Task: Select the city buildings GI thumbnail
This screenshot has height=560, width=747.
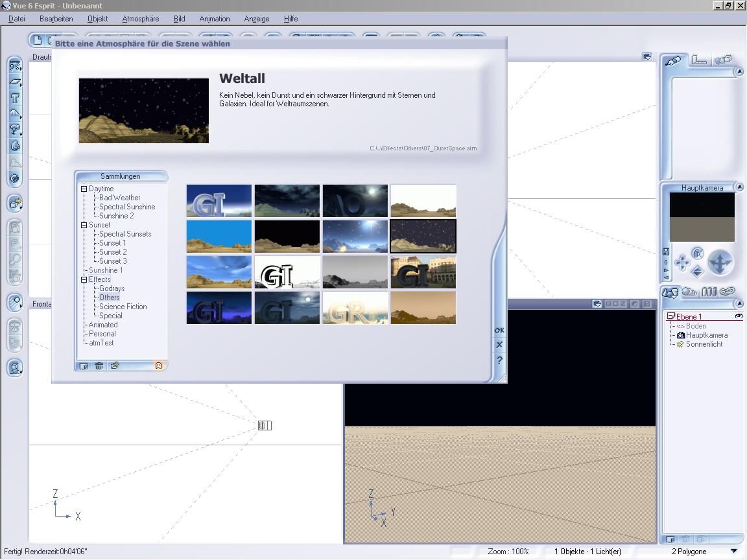Action: [x=423, y=272]
